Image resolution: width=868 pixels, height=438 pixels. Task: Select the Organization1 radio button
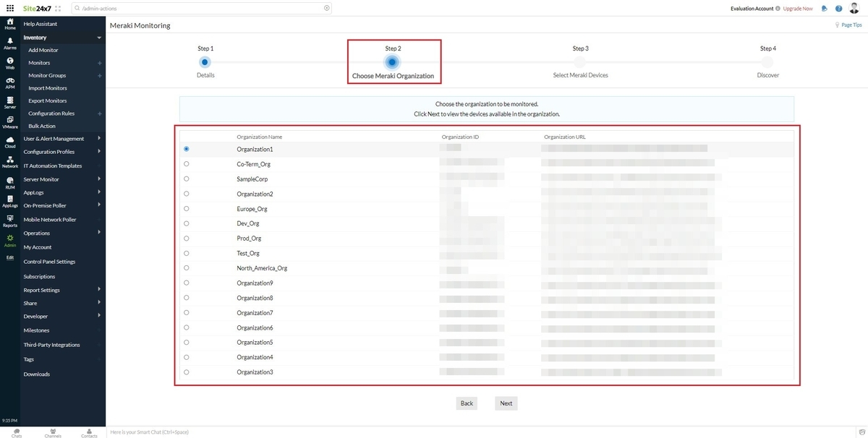[x=187, y=149]
